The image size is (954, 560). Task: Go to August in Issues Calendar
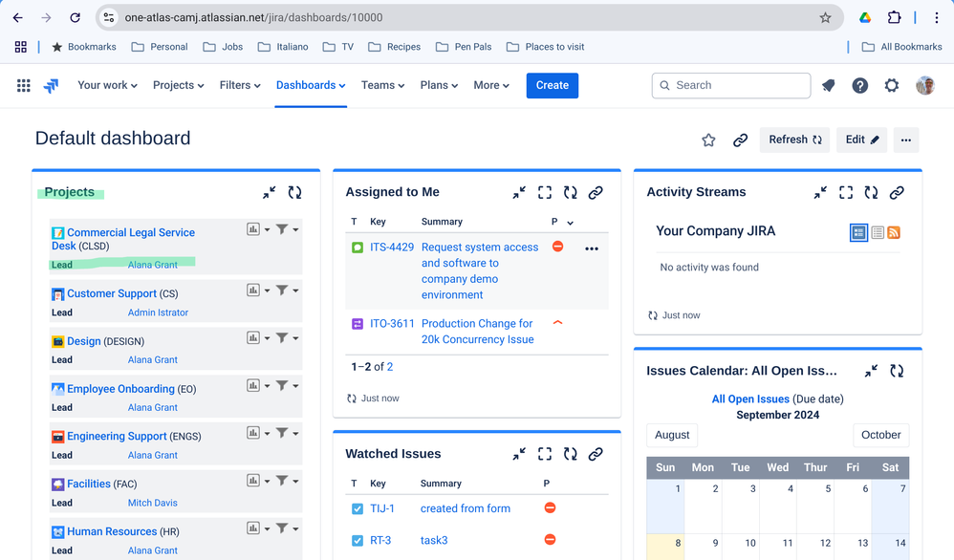[672, 436]
